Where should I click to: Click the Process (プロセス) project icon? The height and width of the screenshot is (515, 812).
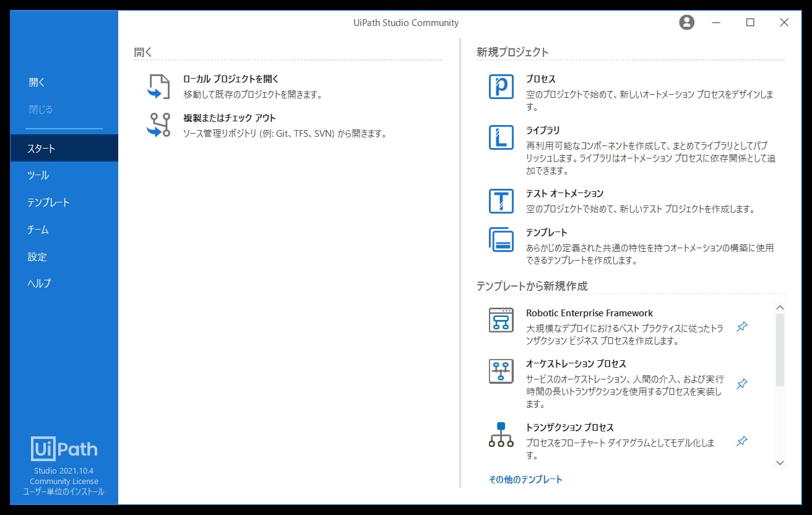pyautogui.click(x=501, y=87)
